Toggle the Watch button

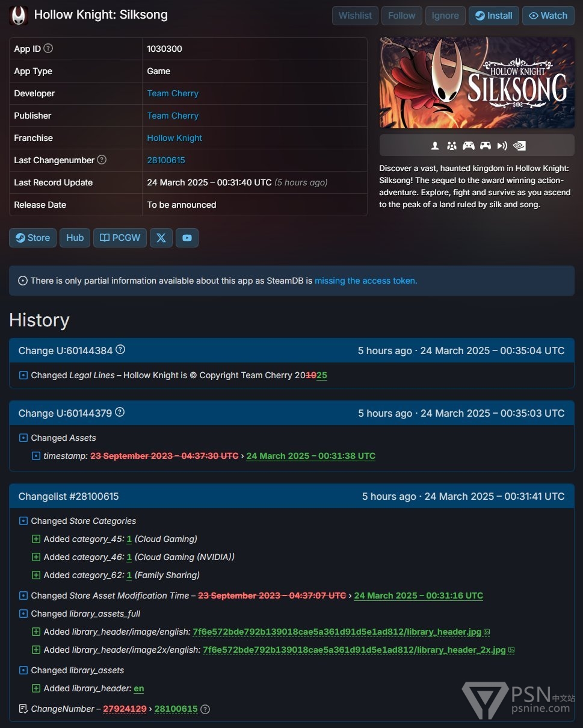(548, 16)
